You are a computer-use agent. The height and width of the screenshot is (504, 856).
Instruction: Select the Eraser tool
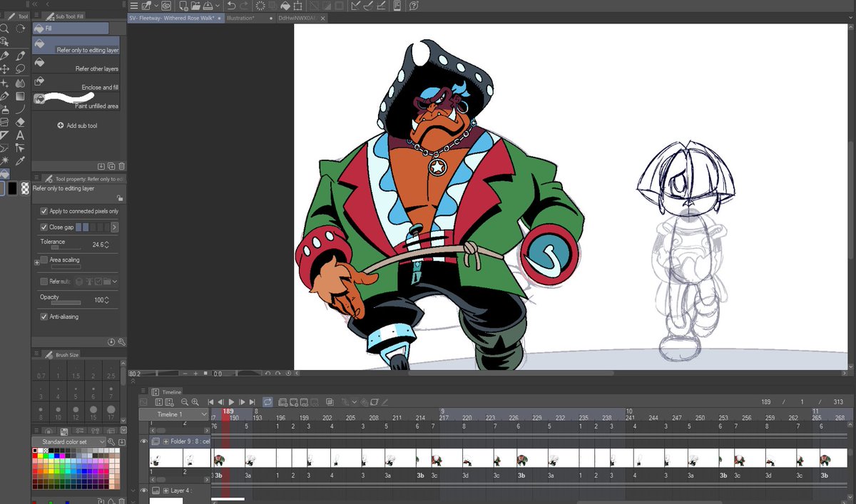point(20,122)
